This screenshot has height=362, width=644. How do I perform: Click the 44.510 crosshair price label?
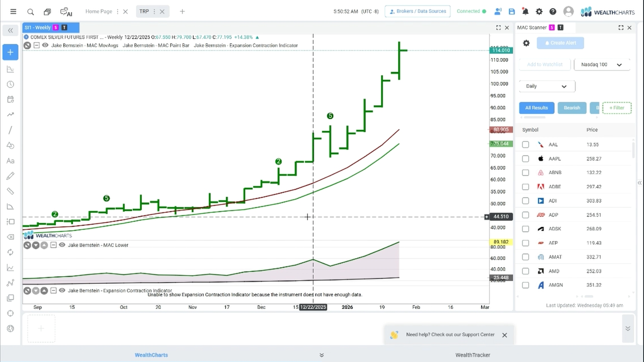tap(501, 217)
